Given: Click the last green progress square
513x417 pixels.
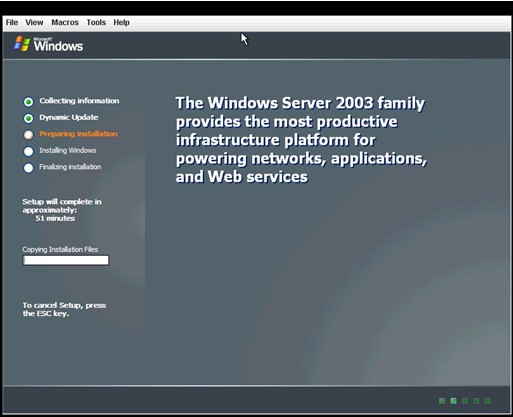Looking at the screenshot, I should point(488,401).
